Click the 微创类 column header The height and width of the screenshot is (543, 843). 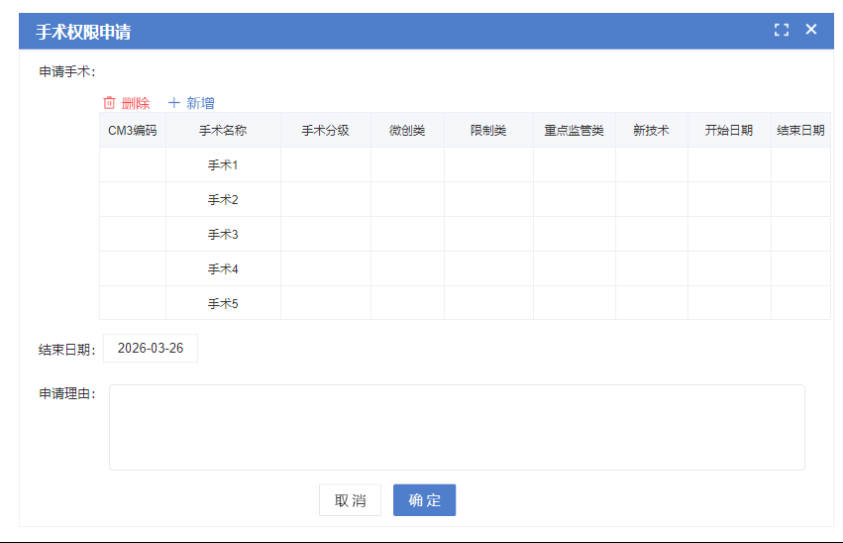pos(407,131)
